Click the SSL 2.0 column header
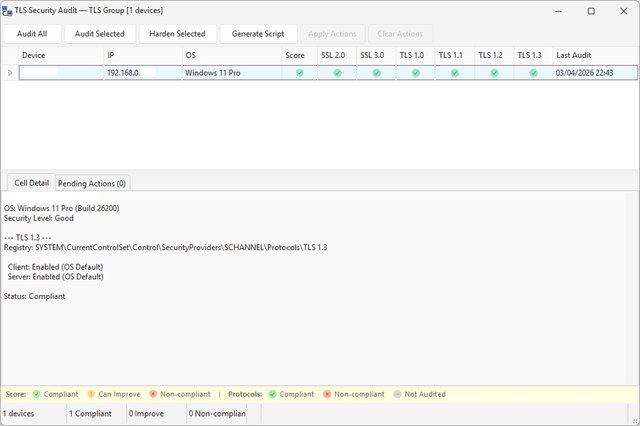The image size is (640, 426). [337, 55]
